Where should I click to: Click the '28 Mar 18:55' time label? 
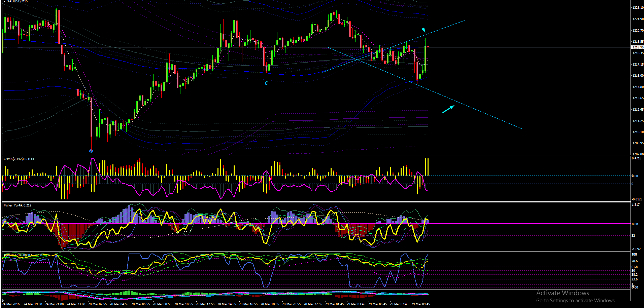coord(270,304)
